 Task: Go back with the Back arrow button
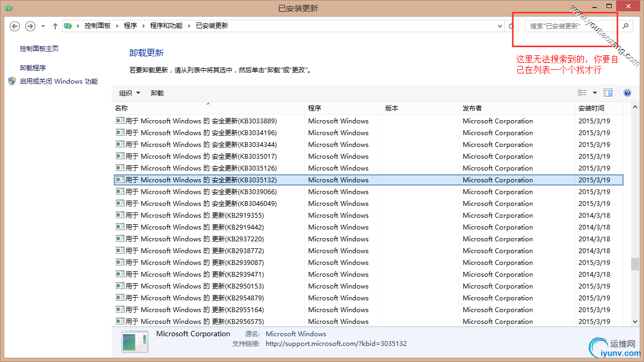coord(14,26)
